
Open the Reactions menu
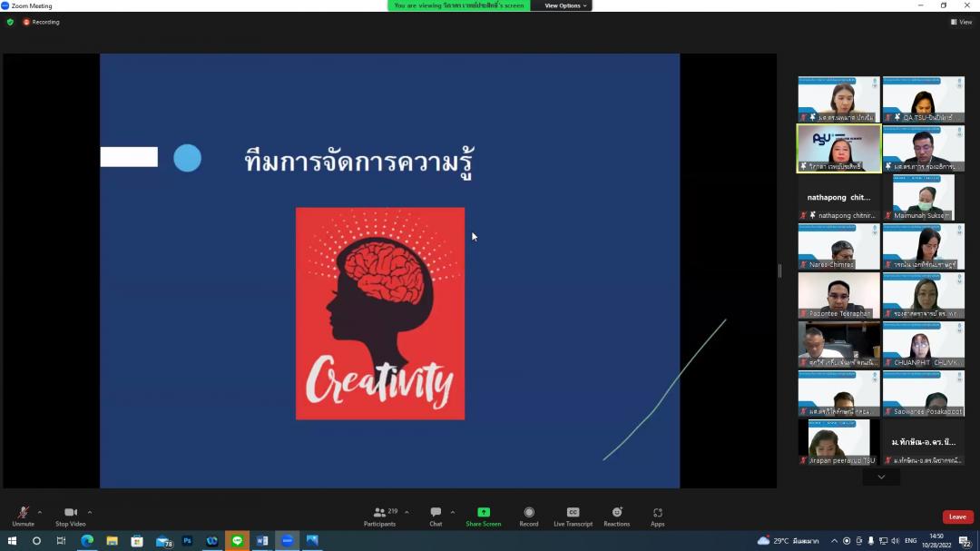coord(617,515)
